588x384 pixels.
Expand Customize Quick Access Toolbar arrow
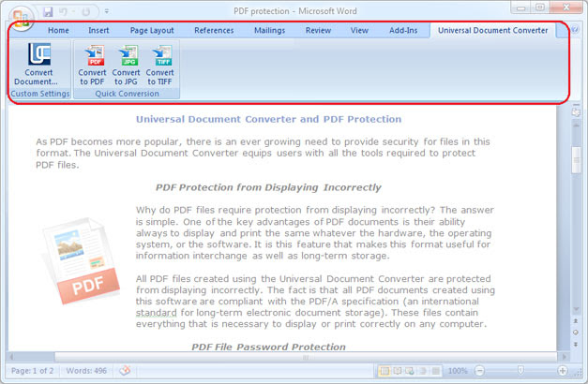coord(107,11)
